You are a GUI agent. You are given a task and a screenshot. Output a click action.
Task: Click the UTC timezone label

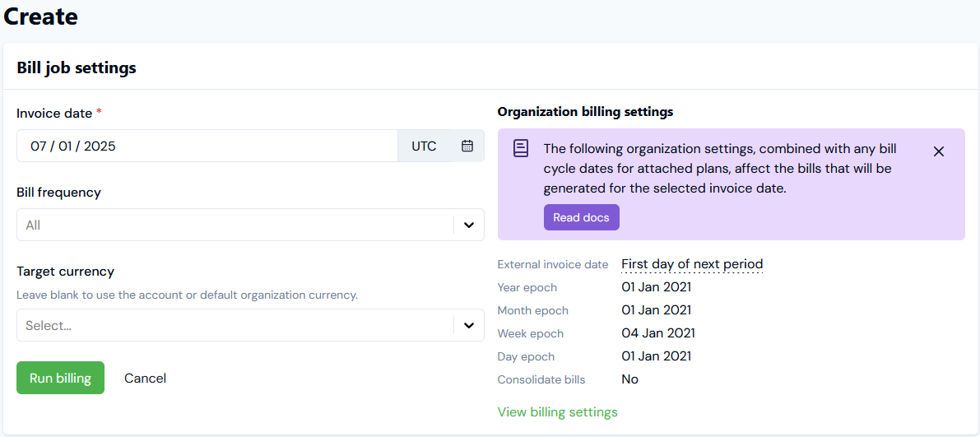[x=424, y=146]
